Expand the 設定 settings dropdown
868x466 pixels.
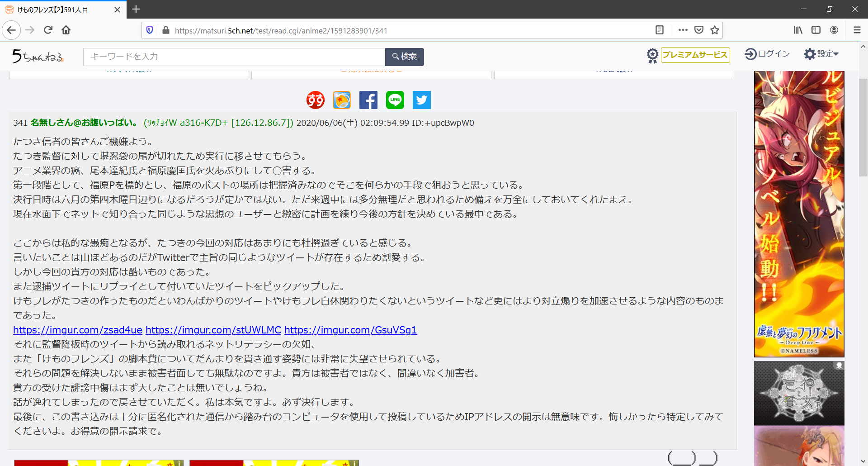point(821,54)
